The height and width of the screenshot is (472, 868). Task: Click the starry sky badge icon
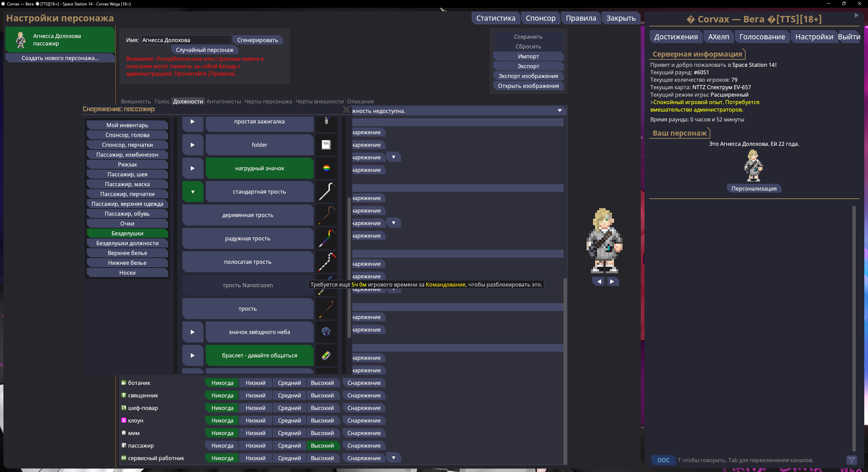326,332
